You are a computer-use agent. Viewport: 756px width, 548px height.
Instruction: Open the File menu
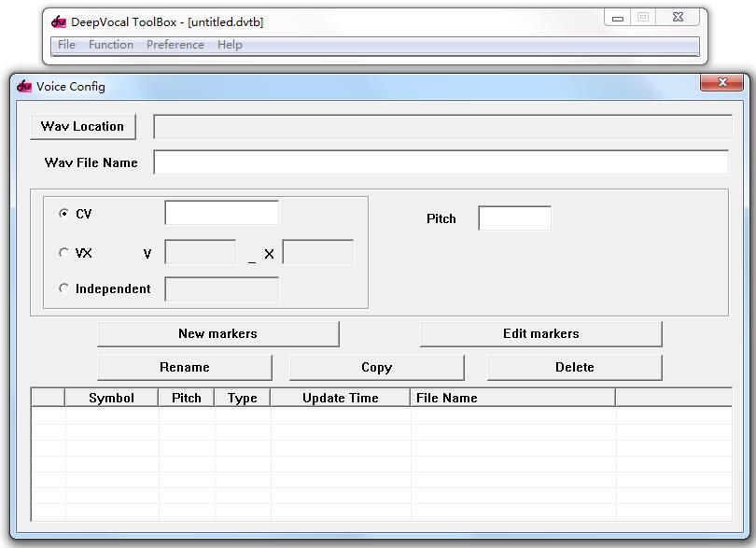[66, 45]
